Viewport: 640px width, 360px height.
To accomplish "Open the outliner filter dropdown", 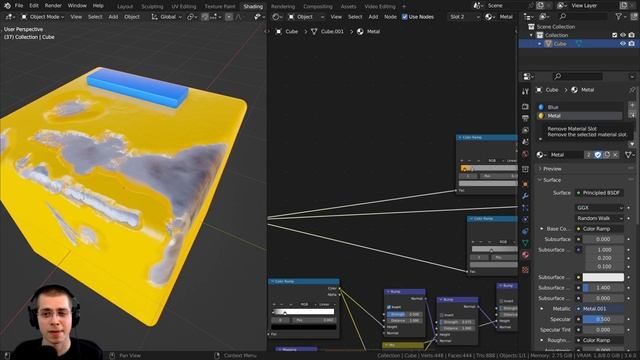I will (x=620, y=16).
